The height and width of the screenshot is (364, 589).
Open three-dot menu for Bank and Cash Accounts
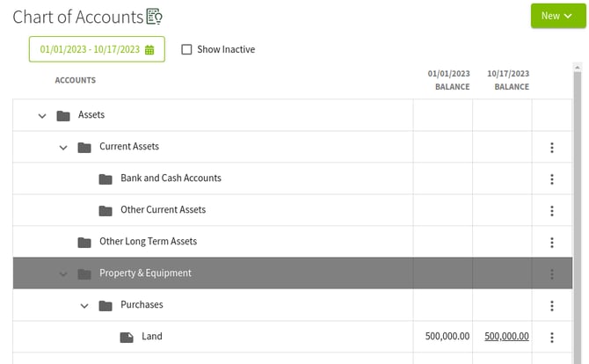click(551, 179)
